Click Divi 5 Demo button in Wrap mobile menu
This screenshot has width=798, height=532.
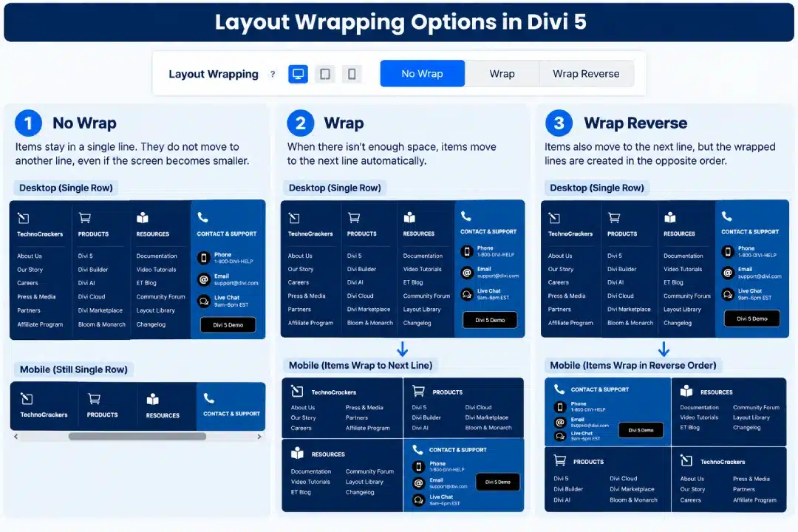click(498, 482)
